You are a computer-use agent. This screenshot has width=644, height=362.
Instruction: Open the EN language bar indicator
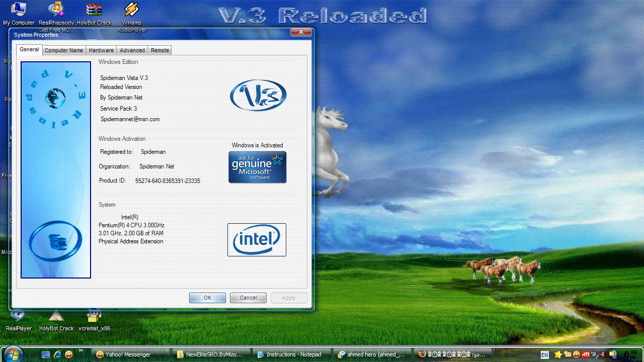pyautogui.click(x=545, y=355)
